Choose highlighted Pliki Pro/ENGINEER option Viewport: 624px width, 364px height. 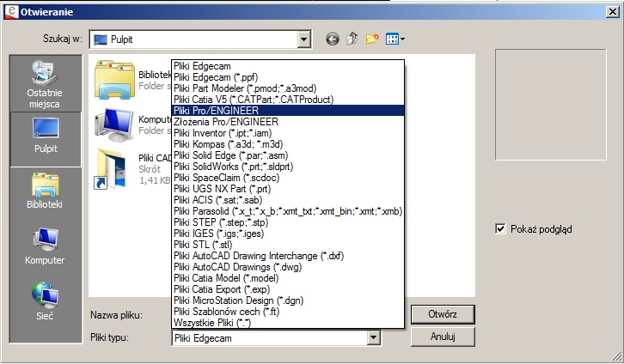(288, 111)
